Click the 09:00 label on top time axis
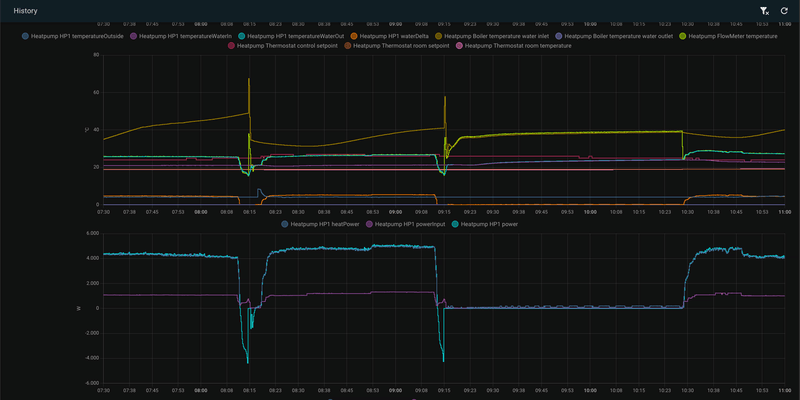The width and height of the screenshot is (800, 400). 396,22
